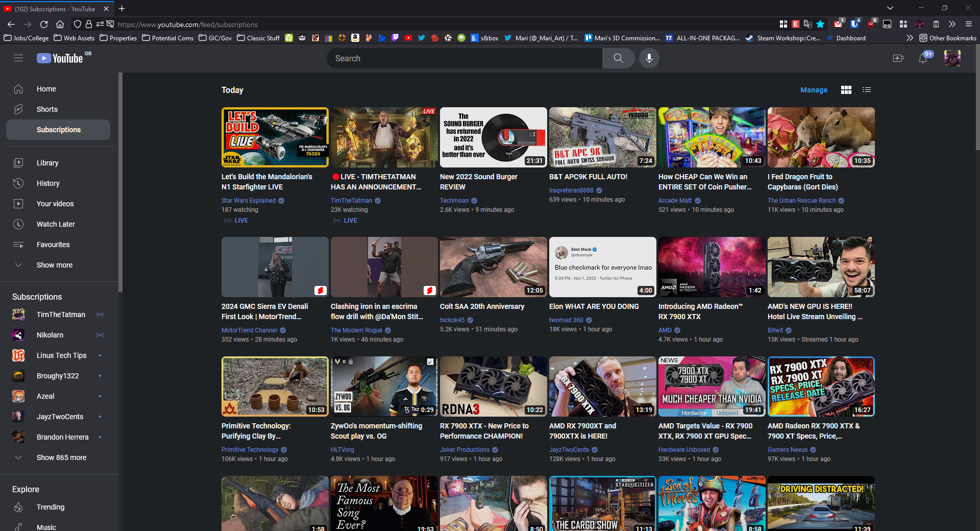The image size is (980, 531).
Task: Open New 2022 Sound Burger Review thumbnail
Action: tap(494, 137)
